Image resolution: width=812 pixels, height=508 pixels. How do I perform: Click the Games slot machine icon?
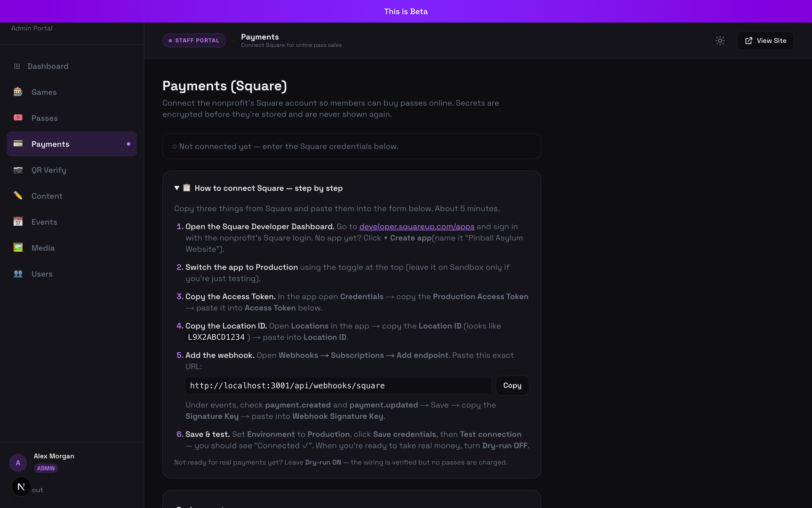point(18,92)
